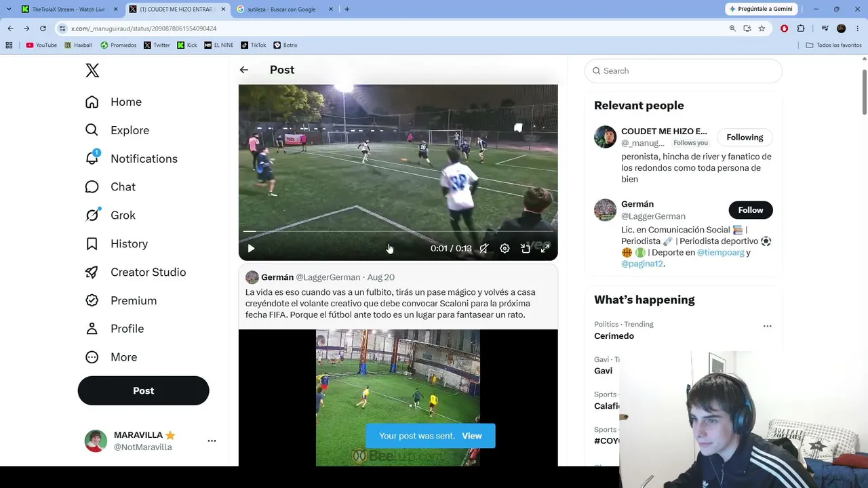Image resolution: width=868 pixels, height=488 pixels.
Task: Click the Following button for COUDET ME HIZO E...
Action: pyautogui.click(x=745, y=137)
